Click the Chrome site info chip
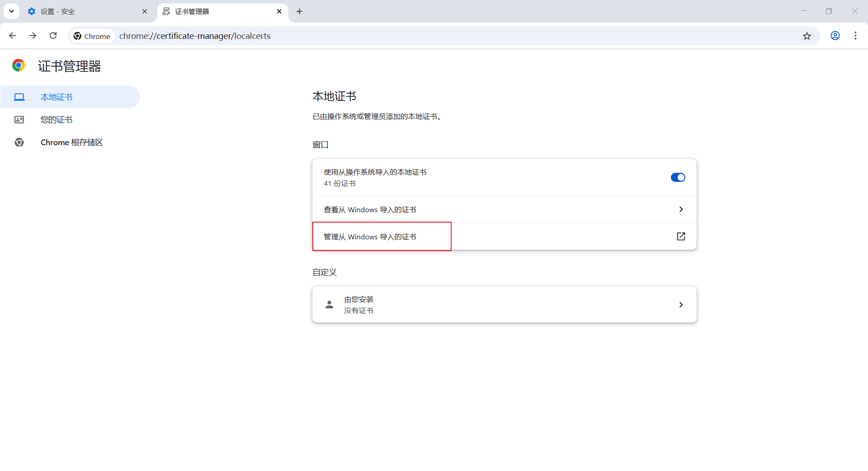This screenshot has width=868, height=471. tap(92, 36)
